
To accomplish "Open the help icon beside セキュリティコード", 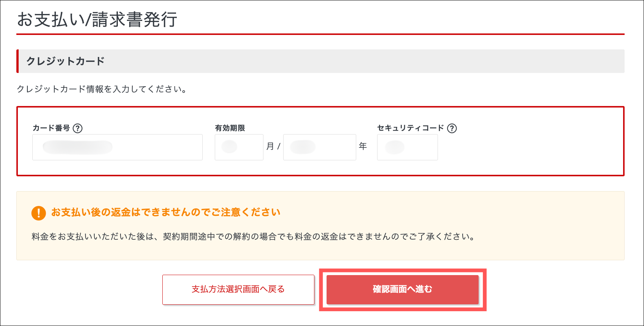I will click(452, 128).
